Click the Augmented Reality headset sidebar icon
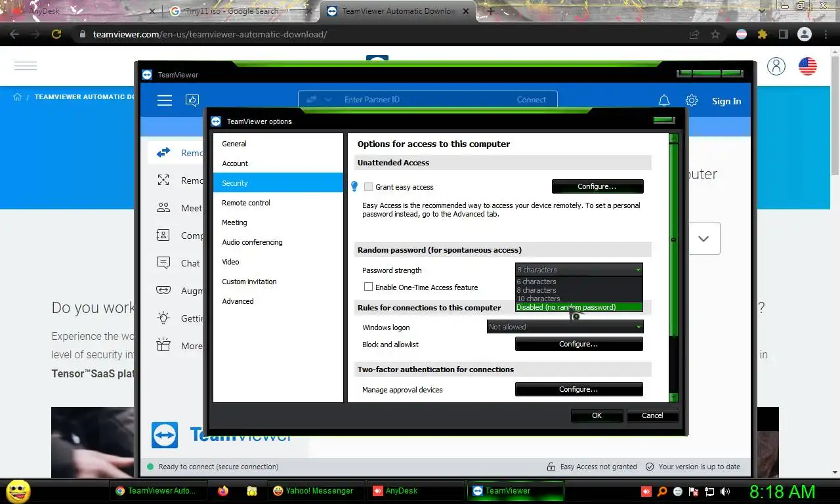The width and height of the screenshot is (840, 504). pos(163,291)
